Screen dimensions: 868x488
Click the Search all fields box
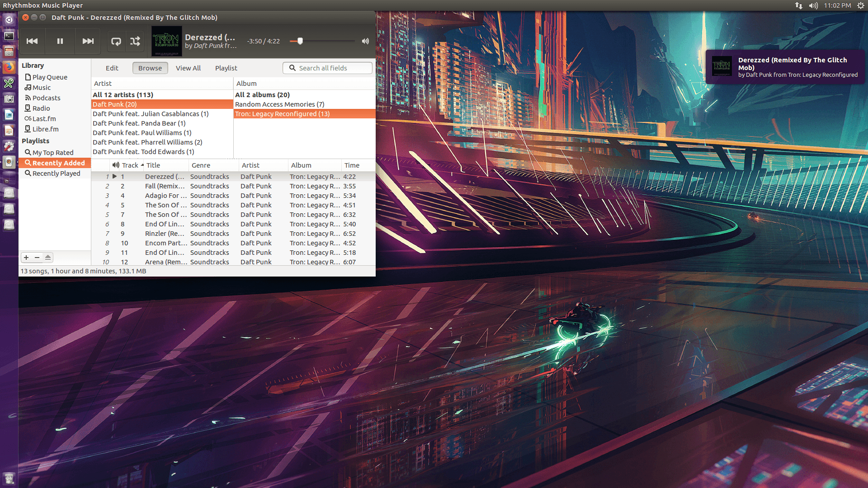click(327, 68)
